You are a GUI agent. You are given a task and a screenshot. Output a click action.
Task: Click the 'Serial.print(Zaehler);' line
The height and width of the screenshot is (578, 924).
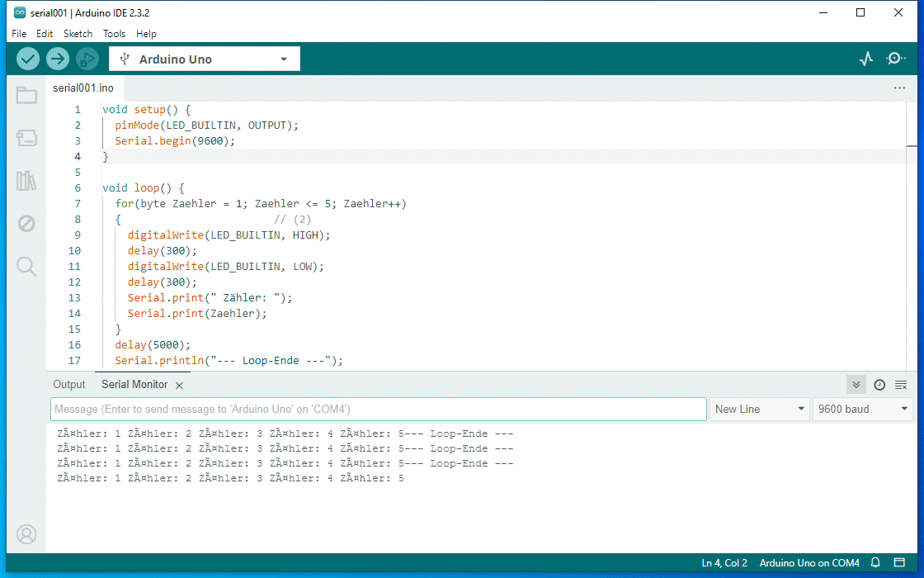coord(197,314)
